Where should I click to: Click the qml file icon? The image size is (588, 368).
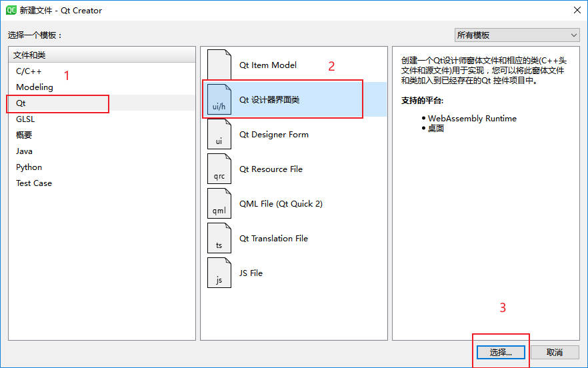coord(219,203)
